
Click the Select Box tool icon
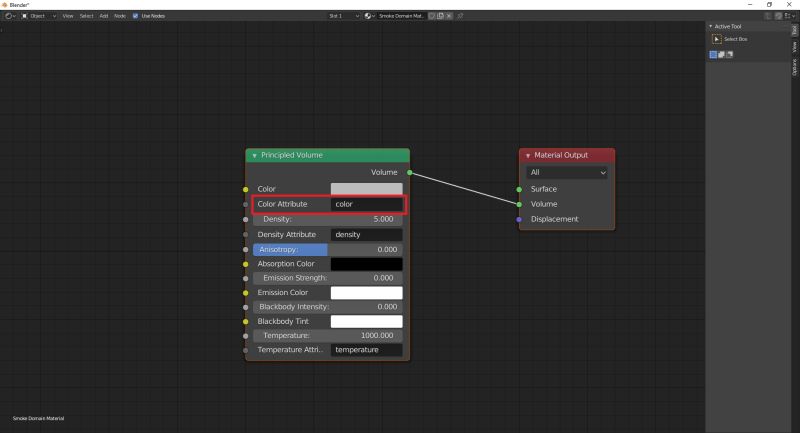coord(716,39)
